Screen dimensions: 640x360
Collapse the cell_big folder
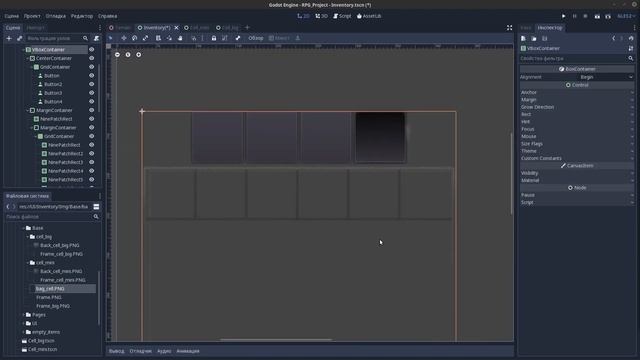point(27,237)
